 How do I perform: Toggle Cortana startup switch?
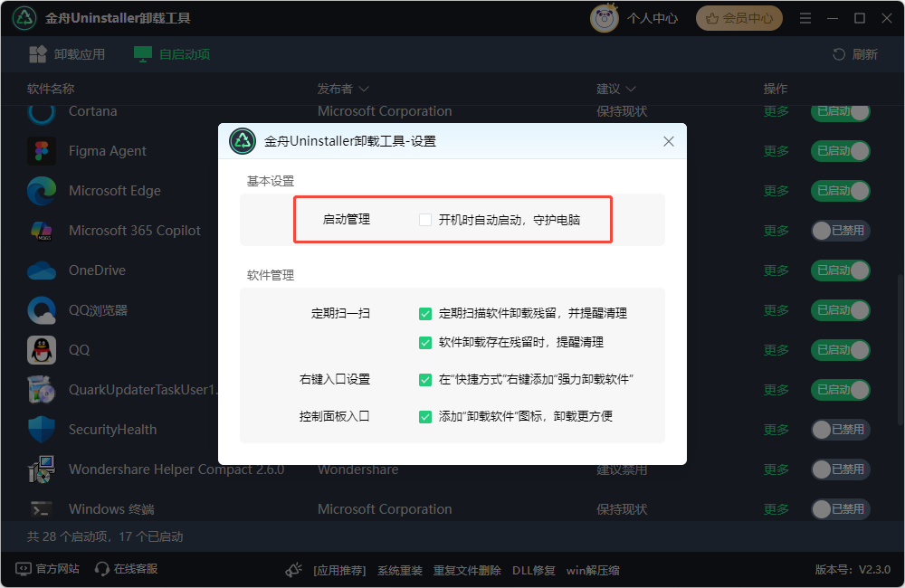click(841, 113)
